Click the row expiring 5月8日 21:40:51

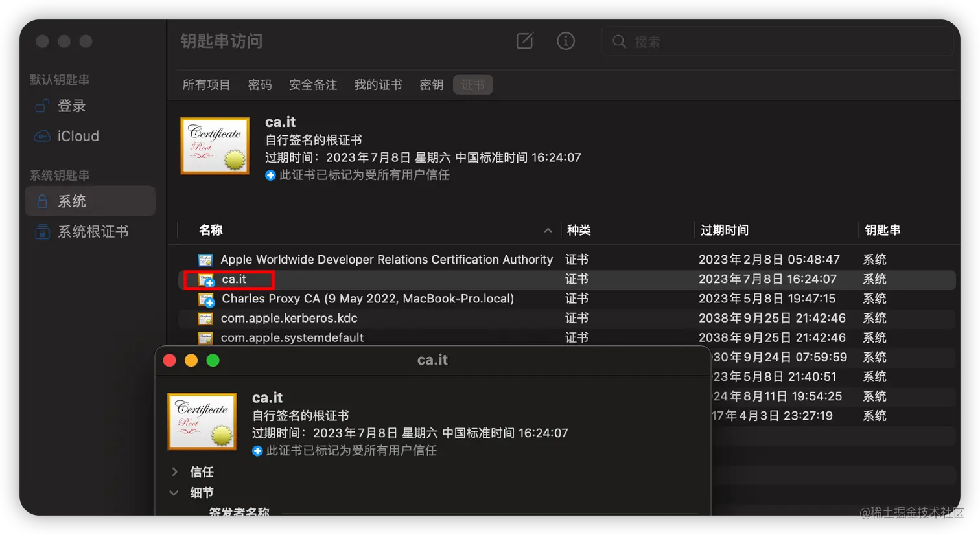click(834, 376)
